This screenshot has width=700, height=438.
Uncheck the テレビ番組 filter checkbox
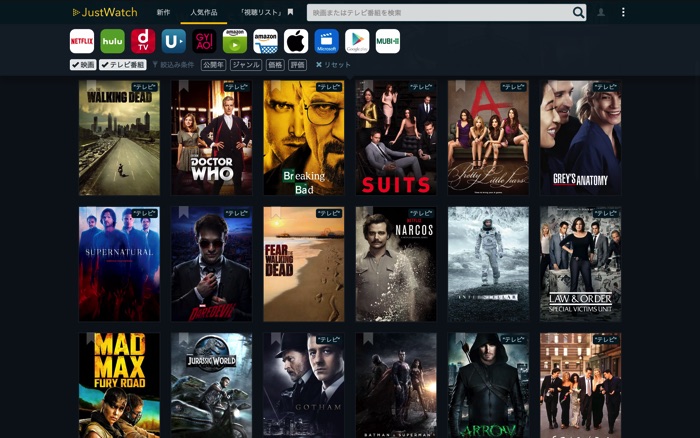point(123,65)
